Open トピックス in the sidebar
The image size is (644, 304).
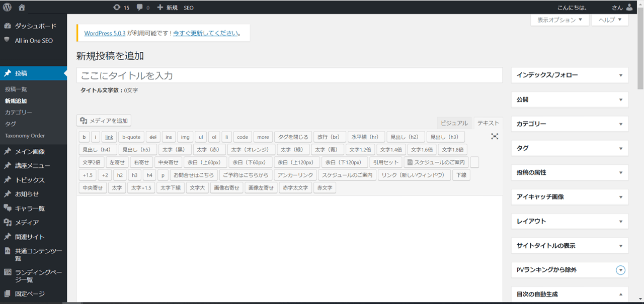point(33,180)
